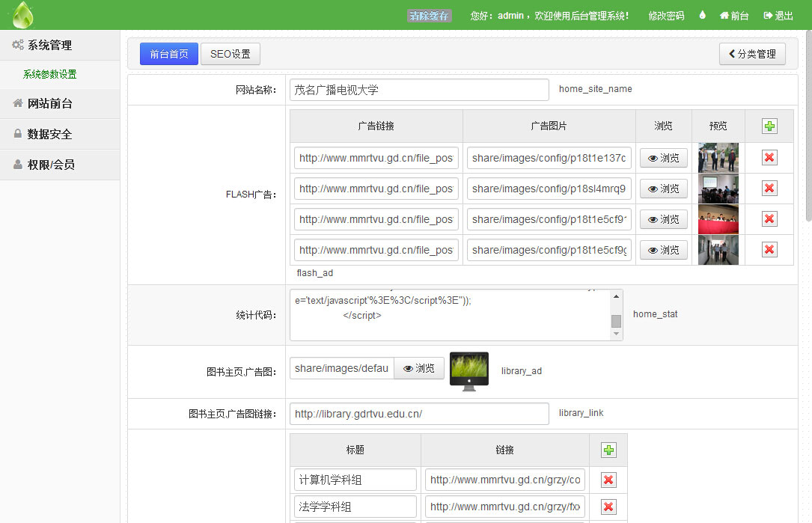812x523 pixels.
Task: Click the library_ad field key label
Action: tap(522, 371)
